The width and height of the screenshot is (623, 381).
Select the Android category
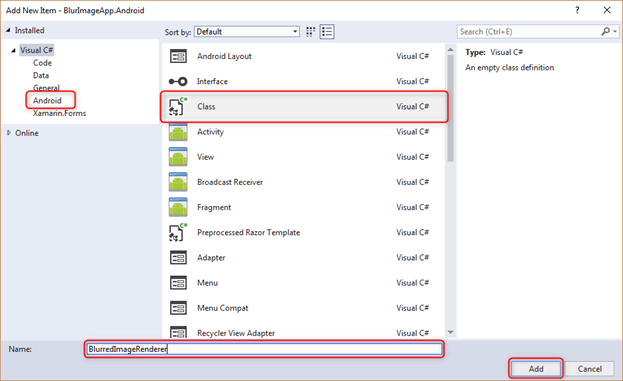point(47,101)
